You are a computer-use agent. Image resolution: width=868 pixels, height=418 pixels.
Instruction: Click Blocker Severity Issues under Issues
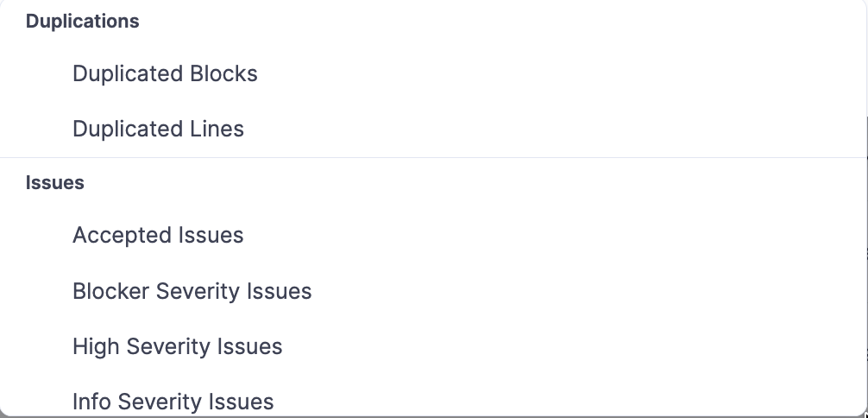click(192, 291)
